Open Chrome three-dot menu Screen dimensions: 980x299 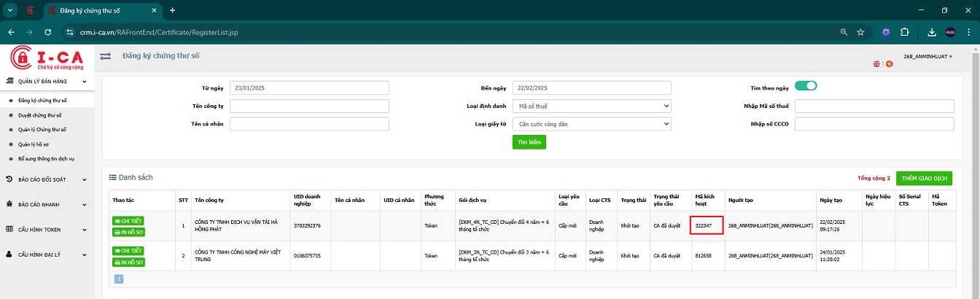click(968, 32)
